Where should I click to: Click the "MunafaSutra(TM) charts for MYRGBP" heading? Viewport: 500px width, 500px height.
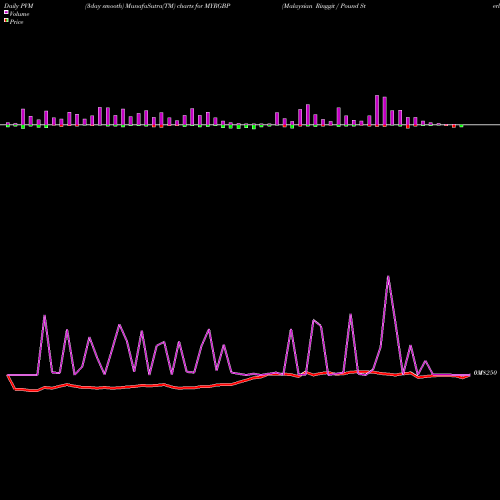(178, 6)
